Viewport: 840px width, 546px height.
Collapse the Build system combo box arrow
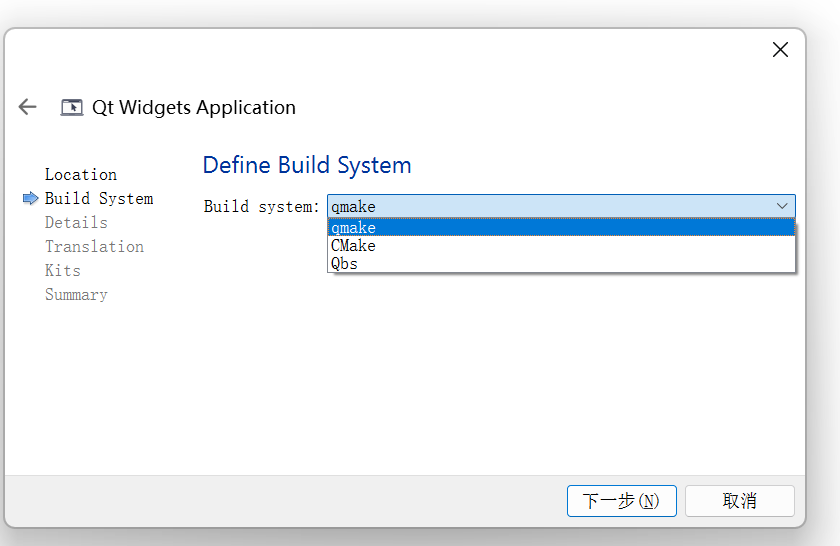(x=782, y=206)
